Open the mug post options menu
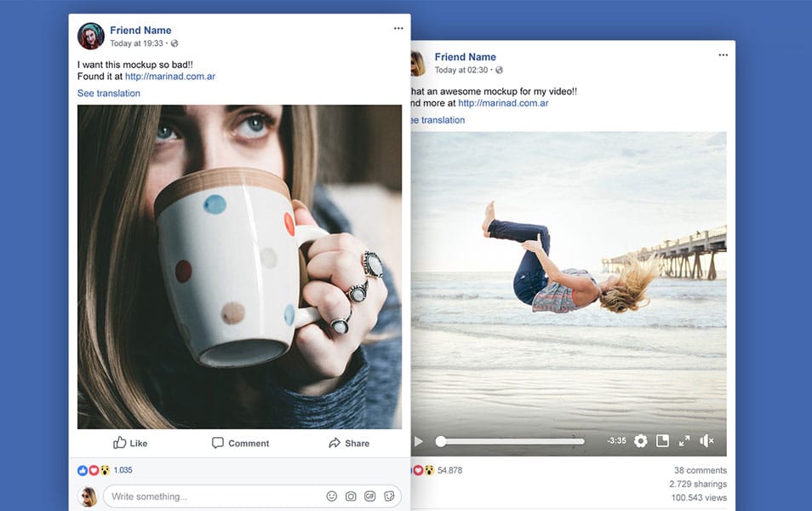This screenshot has width=812, height=511. click(397, 27)
